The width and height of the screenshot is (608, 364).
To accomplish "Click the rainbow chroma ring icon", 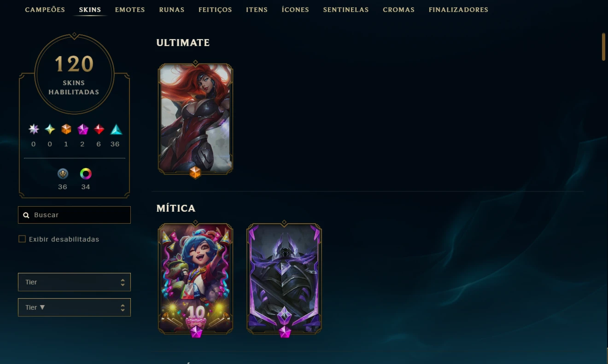I will coord(86,173).
